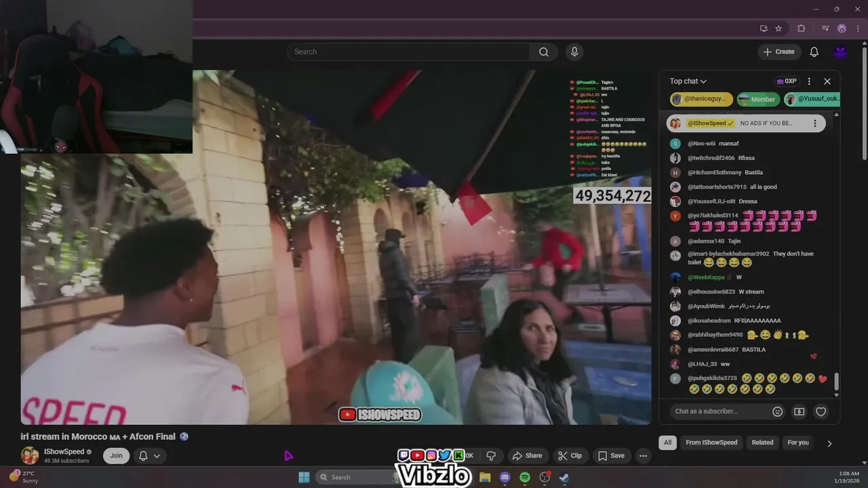The image size is (868, 488).
Task: Select the All filter chip
Action: point(667,443)
